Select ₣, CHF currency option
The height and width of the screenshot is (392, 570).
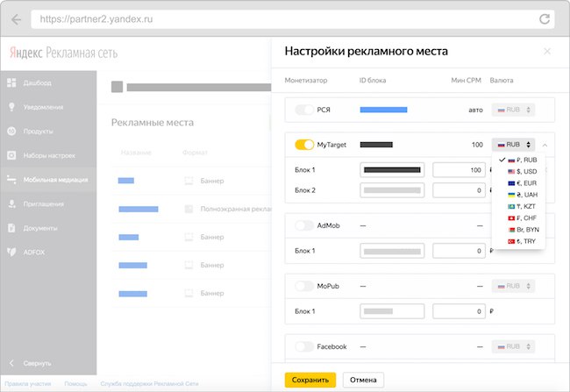[x=518, y=218]
